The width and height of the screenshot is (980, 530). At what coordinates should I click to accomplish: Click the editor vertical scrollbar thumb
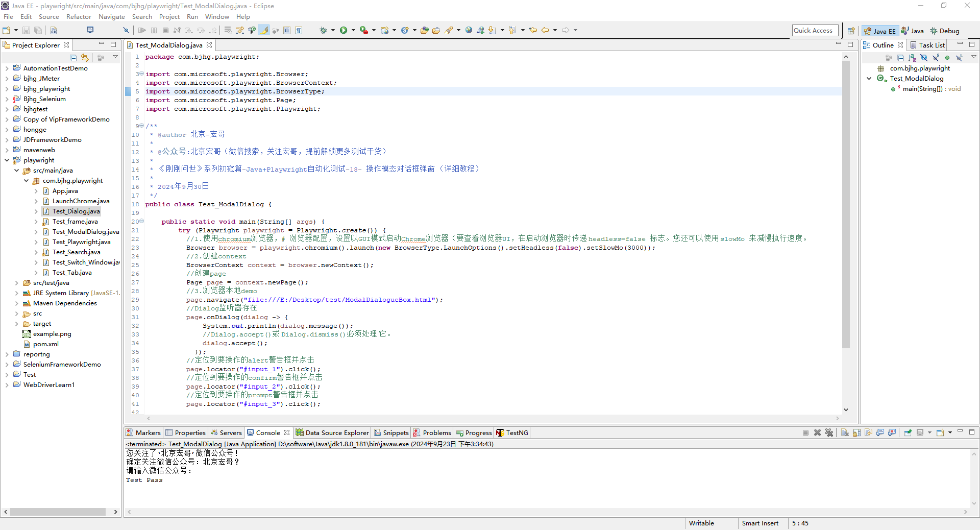(846, 204)
